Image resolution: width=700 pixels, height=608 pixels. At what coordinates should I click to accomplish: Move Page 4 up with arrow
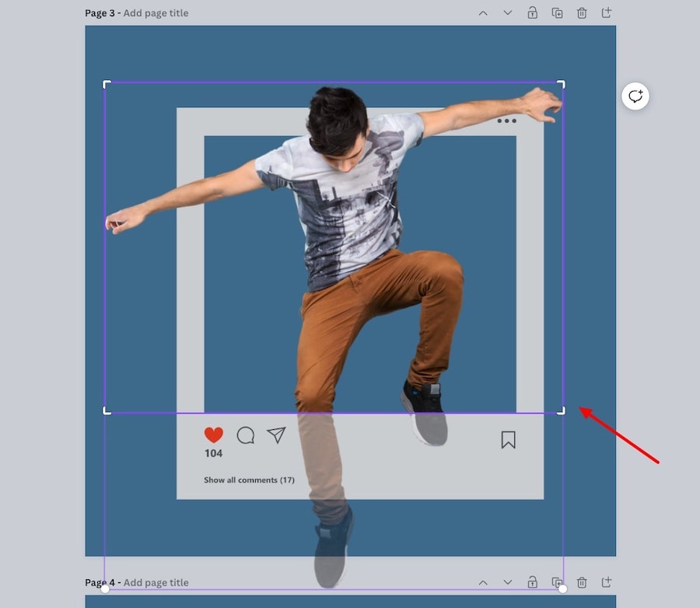[x=483, y=582]
